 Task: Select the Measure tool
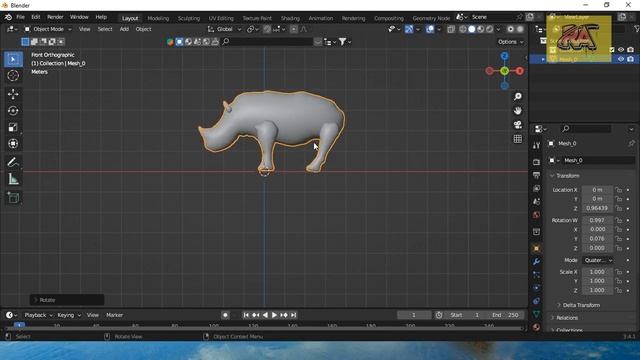point(13,179)
